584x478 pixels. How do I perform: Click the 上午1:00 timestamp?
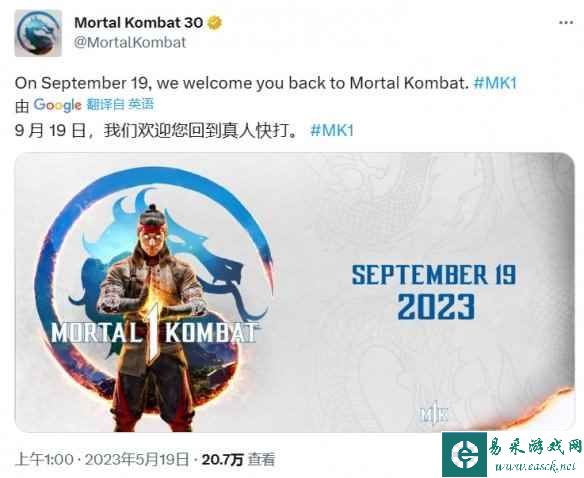click(44, 459)
